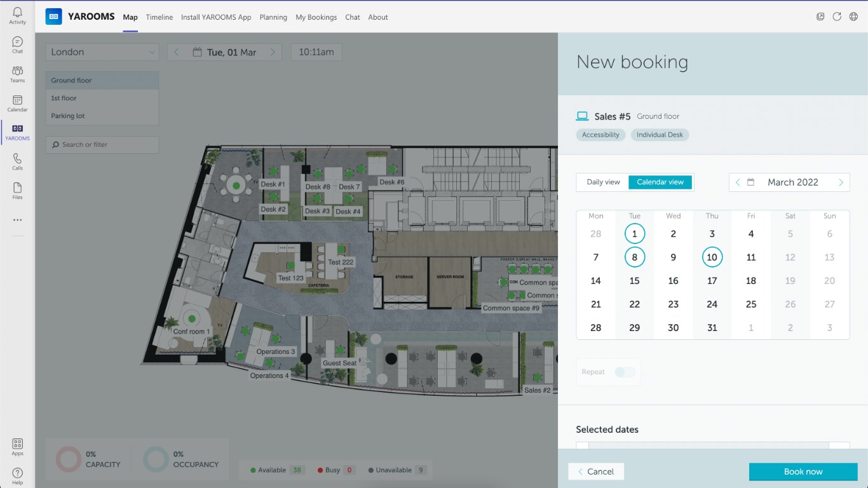Select Test 123 on the floor map

[x=291, y=278]
